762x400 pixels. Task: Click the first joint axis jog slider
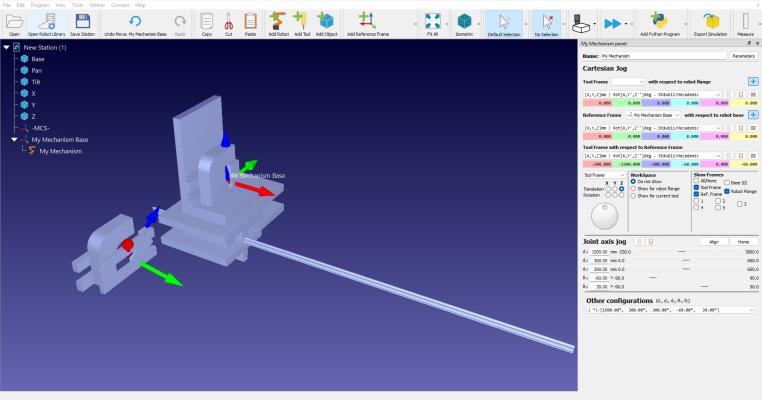click(681, 252)
